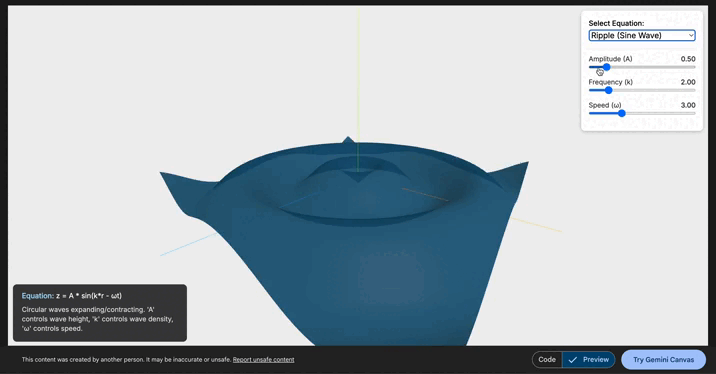Click the right end of Amplitude slider track
Viewport: 716px width, 374px height.
coord(694,67)
